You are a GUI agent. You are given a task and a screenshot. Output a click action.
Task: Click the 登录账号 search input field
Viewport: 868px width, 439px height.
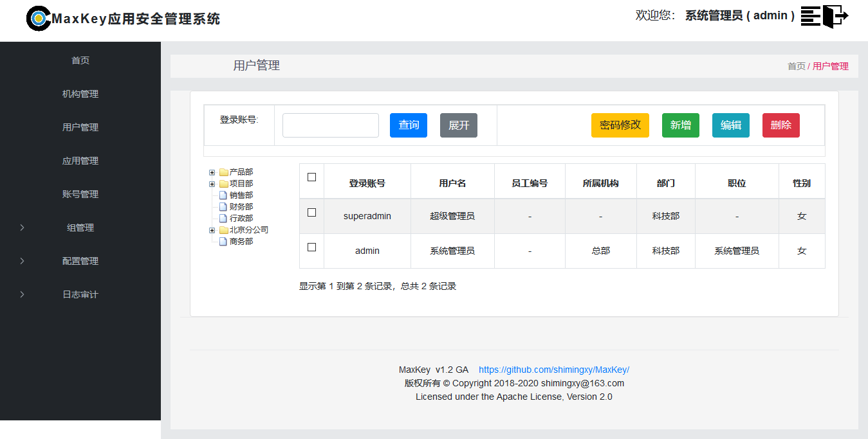[x=330, y=125]
